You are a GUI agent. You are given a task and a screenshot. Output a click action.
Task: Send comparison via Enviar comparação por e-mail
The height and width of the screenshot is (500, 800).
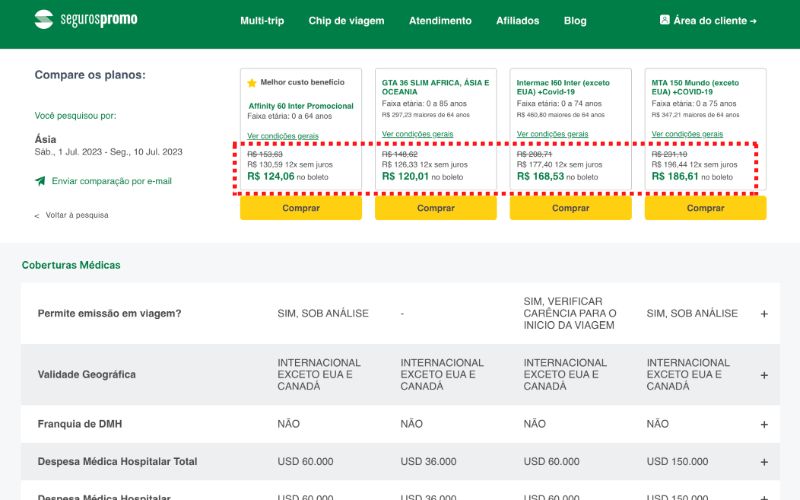[x=111, y=181]
